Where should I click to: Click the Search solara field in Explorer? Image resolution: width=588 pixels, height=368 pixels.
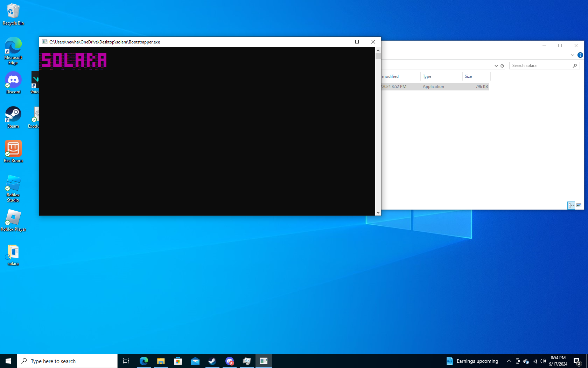(x=541, y=66)
